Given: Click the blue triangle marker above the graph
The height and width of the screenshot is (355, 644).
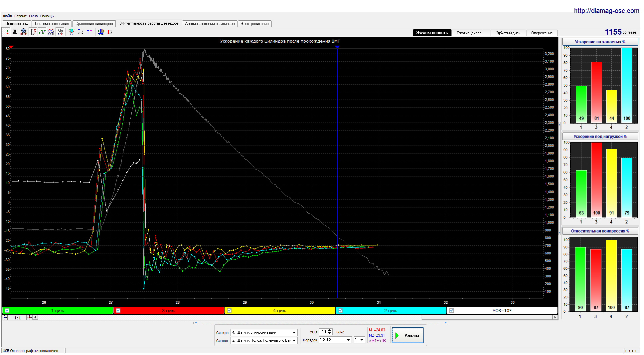Looking at the screenshot, I should tap(337, 47).
